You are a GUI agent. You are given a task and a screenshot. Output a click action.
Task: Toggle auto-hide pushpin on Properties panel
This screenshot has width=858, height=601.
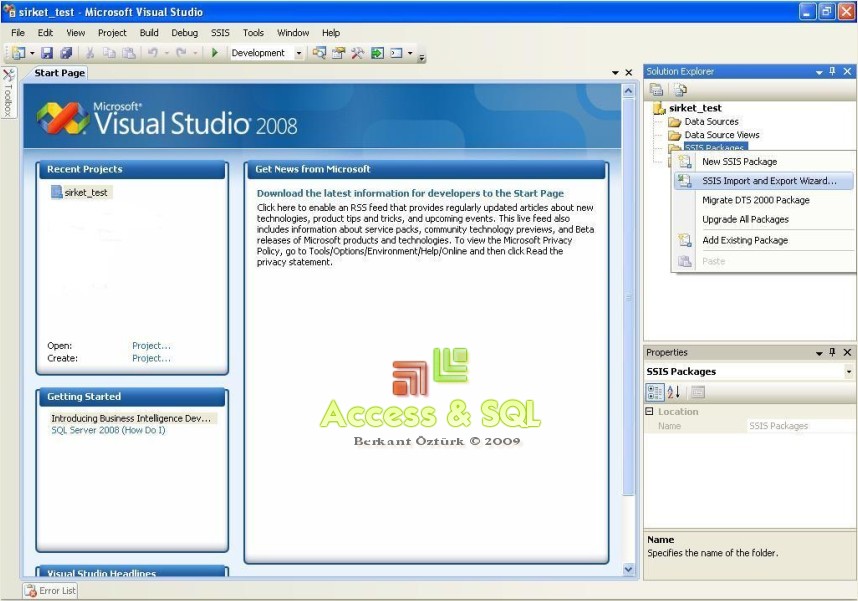[832, 353]
